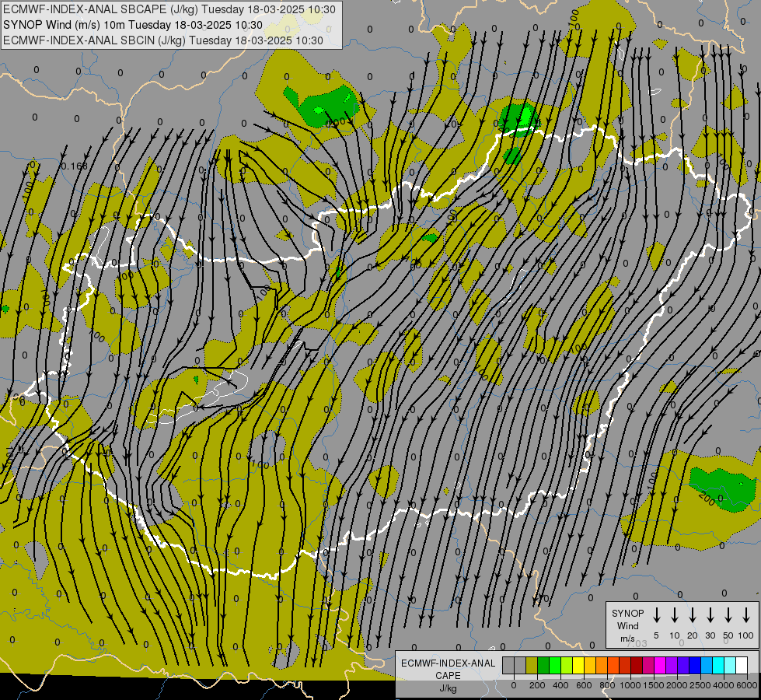
Task: Click the SYNOP label in wind legend
Action: 627,613
